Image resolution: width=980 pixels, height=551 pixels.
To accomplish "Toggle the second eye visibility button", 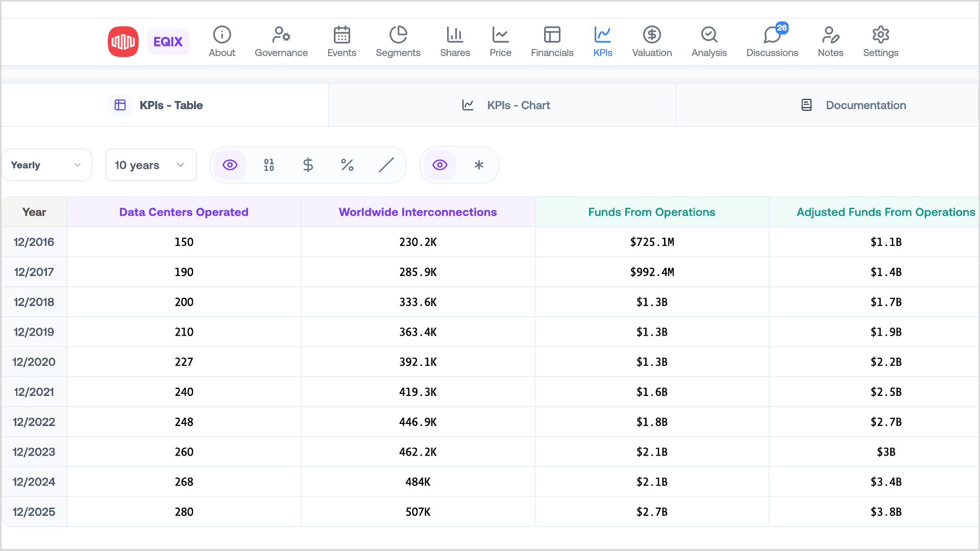I will pos(440,165).
